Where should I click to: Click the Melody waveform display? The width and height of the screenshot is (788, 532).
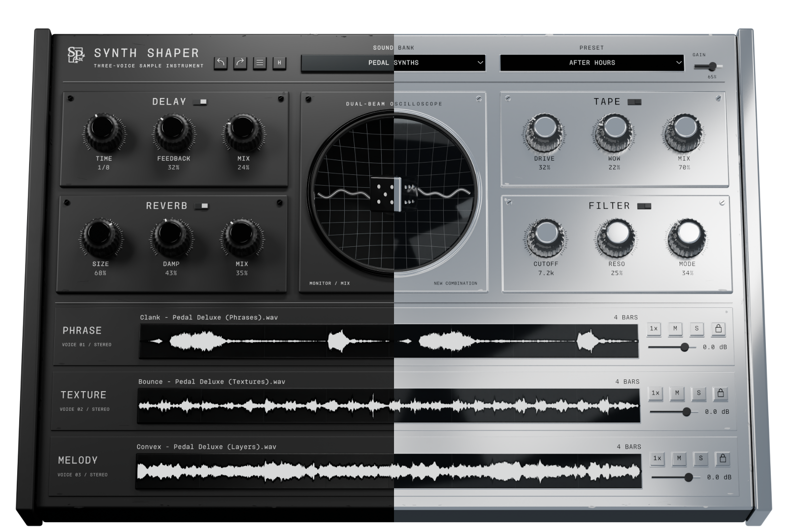click(x=389, y=471)
